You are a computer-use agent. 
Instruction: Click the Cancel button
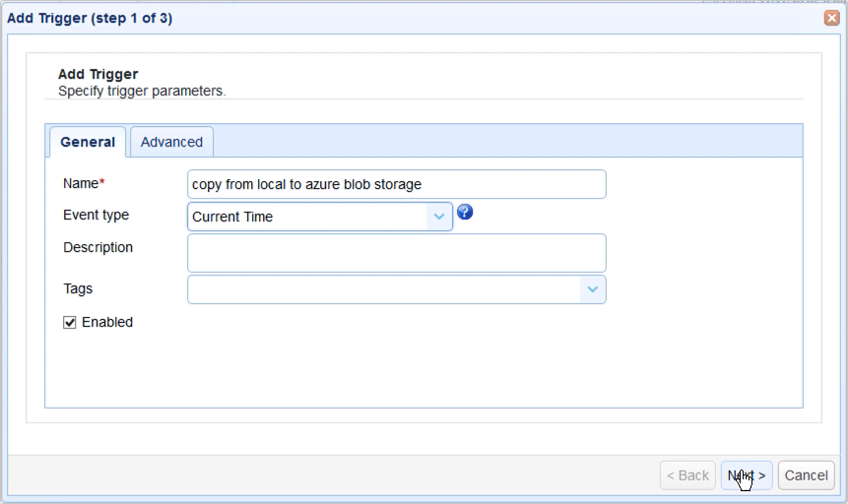click(806, 475)
